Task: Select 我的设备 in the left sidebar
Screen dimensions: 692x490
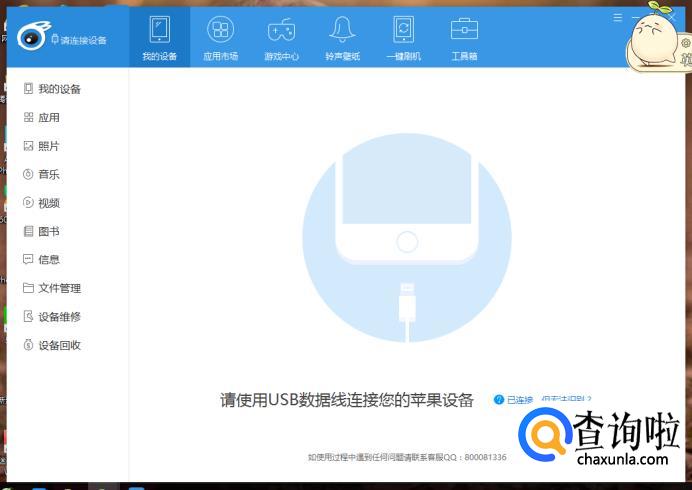Action: (x=59, y=89)
